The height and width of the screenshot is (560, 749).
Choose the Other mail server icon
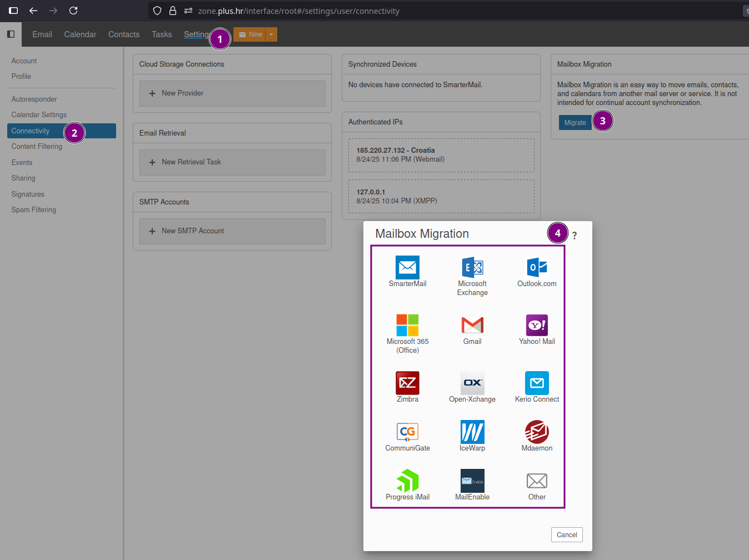pyautogui.click(x=537, y=481)
